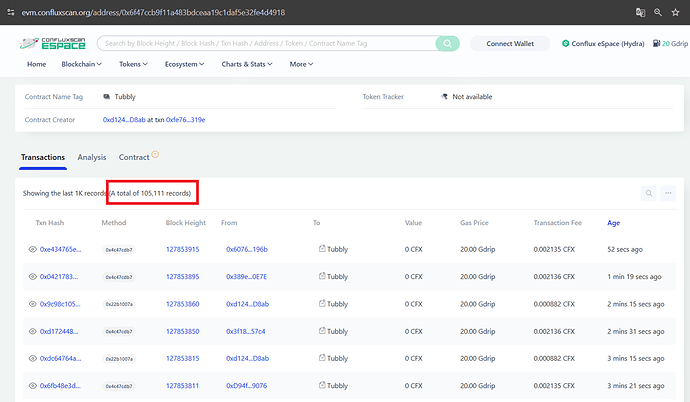The height and width of the screenshot is (402, 690).
Task: Open creation transaction 0xfe76...319e
Action: click(x=185, y=120)
